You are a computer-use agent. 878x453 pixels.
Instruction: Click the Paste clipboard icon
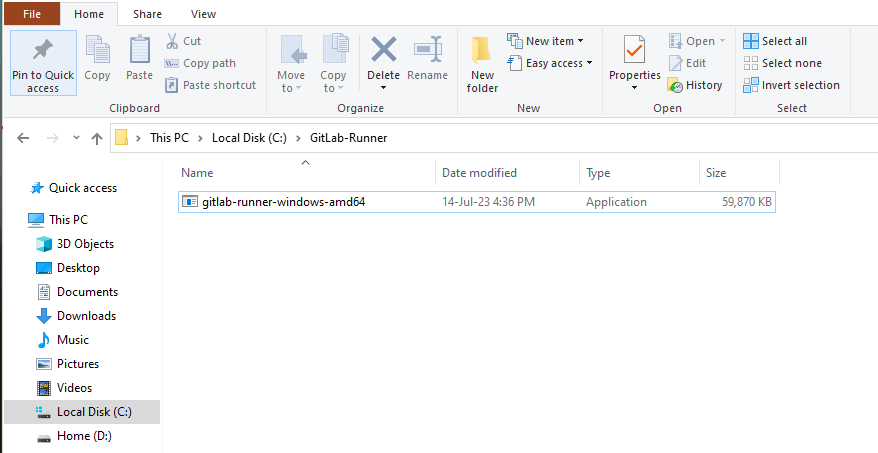pyautogui.click(x=139, y=50)
